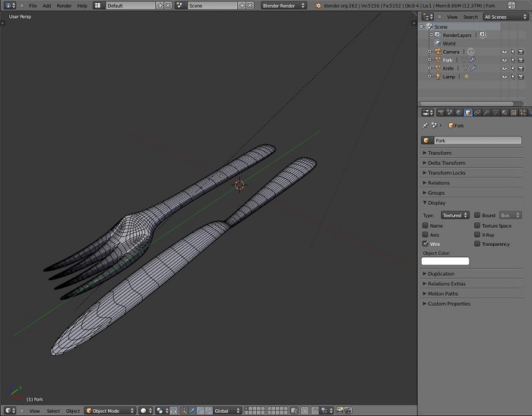
Task: Open the Scene properties tab icon
Action: tap(450, 112)
